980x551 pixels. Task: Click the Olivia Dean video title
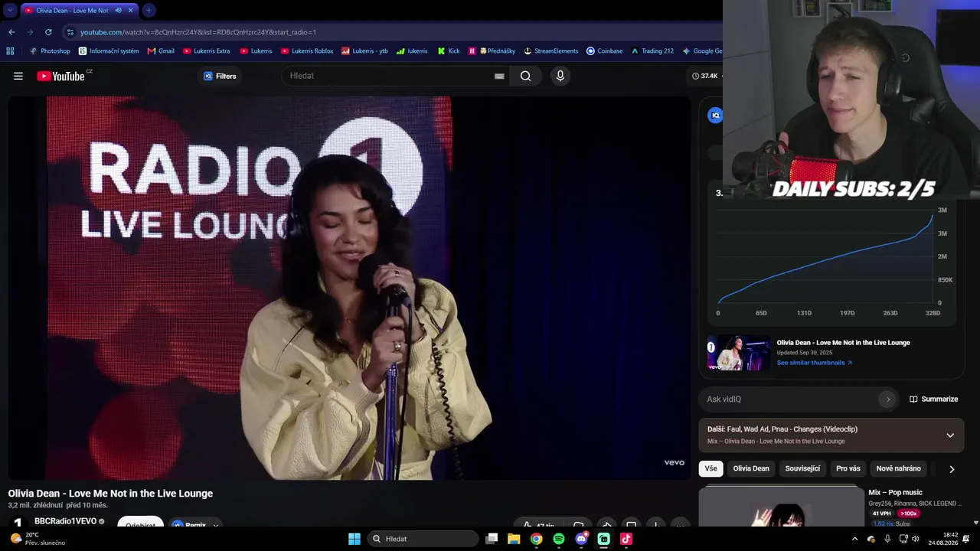tap(110, 494)
